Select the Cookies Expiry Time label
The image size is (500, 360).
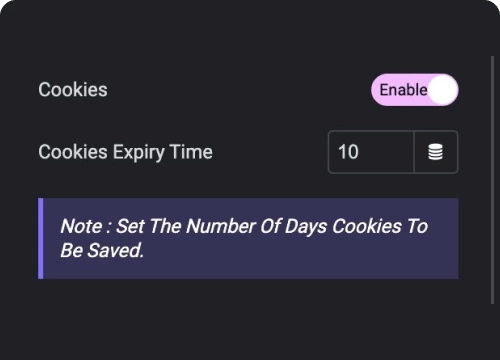click(125, 152)
